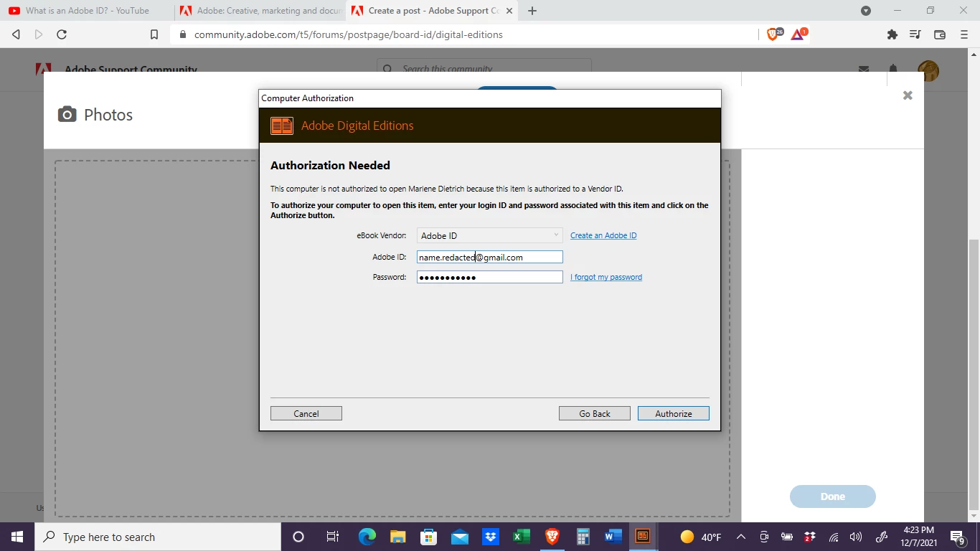
Task: Click the Go Back button
Action: [594, 413]
